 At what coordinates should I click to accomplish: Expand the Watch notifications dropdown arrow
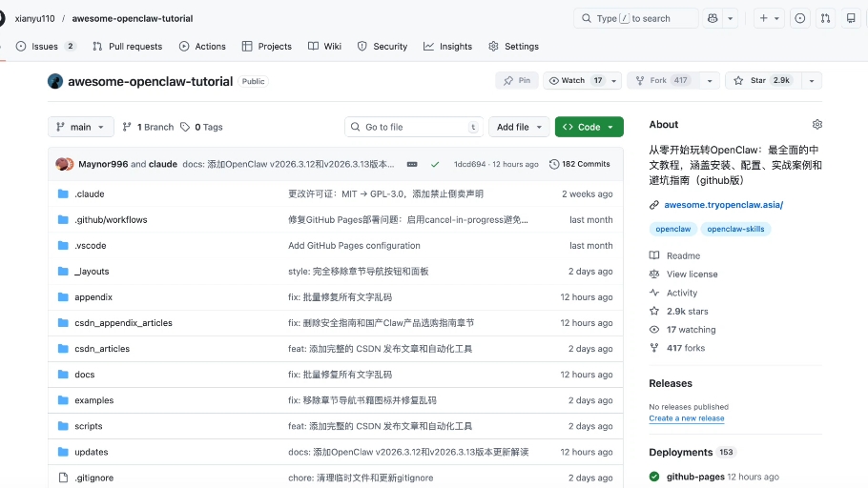614,81
